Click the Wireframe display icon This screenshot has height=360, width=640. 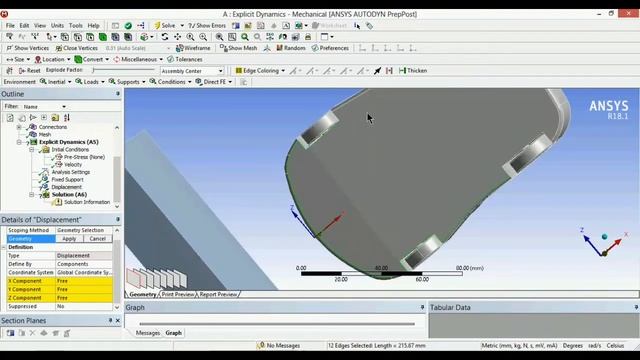point(180,48)
